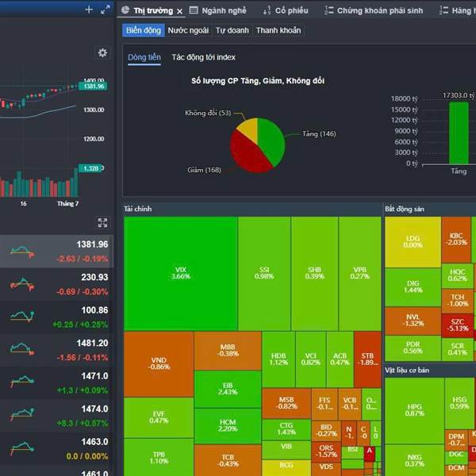The height and width of the screenshot is (476, 476).
Task: Switch to Dòng tiền view
Action: click(x=144, y=57)
